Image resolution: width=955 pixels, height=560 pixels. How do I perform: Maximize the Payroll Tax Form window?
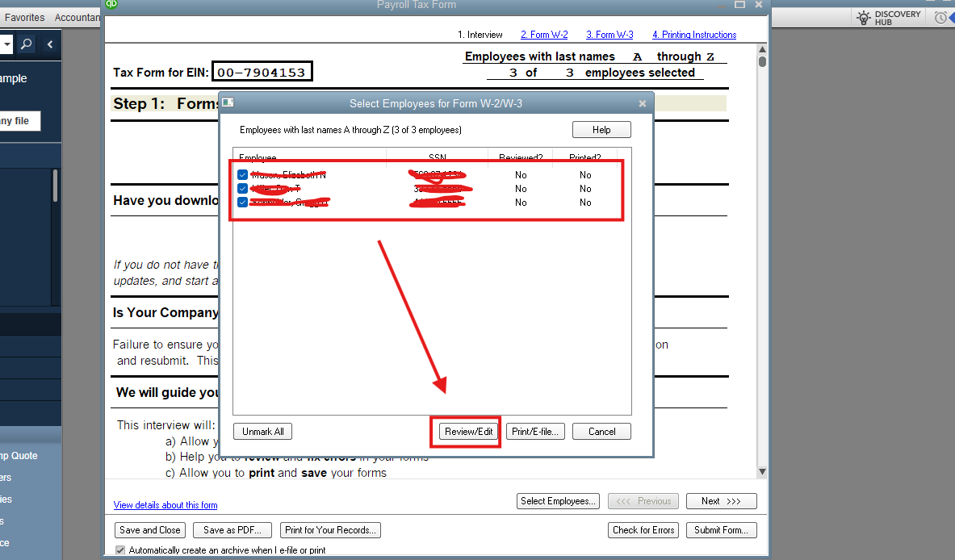coord(740,4)
